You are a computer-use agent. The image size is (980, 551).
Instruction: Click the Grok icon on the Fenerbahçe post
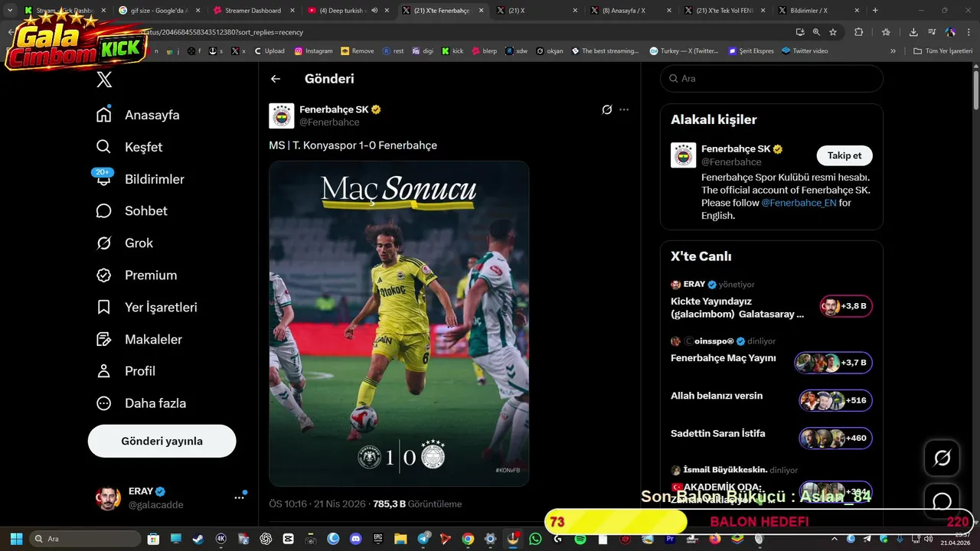point(607,109)
